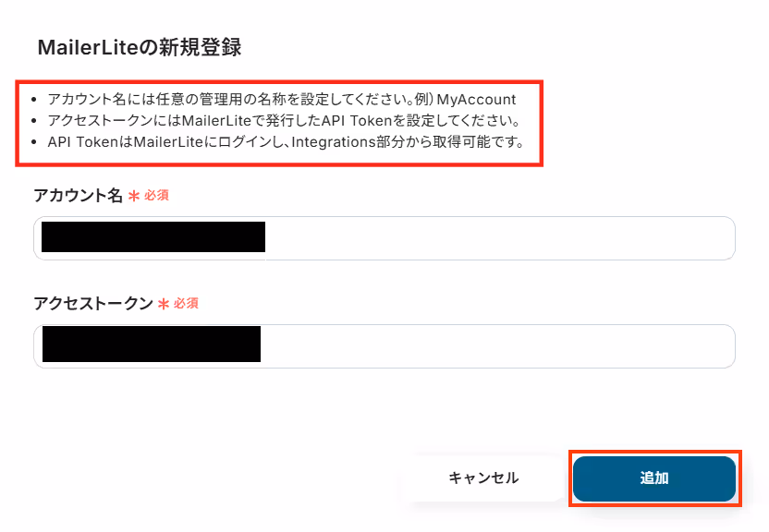Click the redacted value in the アカウント名 field

pyautogui.click(x=153, y=237)
